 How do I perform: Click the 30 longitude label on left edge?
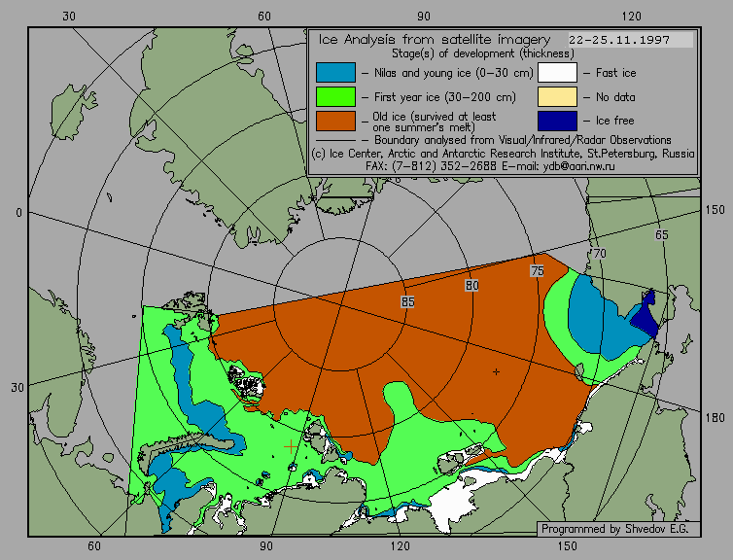click(17, 388)
